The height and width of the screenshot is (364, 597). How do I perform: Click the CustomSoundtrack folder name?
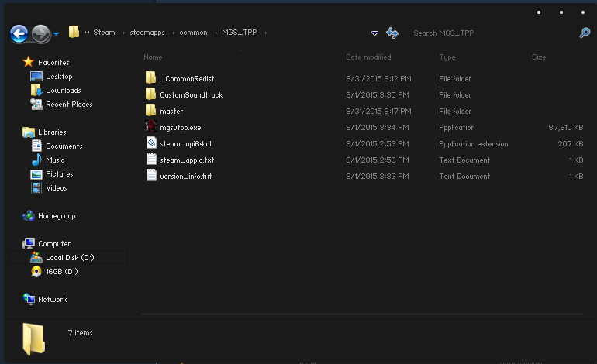[x=192, y=95]
